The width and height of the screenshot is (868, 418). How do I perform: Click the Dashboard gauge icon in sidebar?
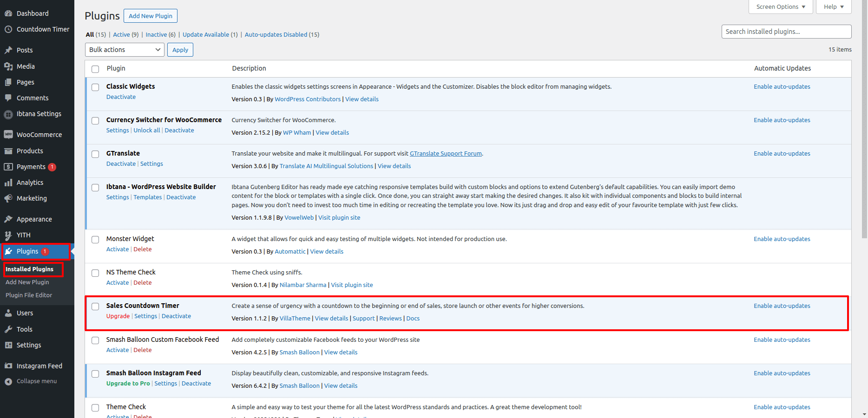[8, 13]
